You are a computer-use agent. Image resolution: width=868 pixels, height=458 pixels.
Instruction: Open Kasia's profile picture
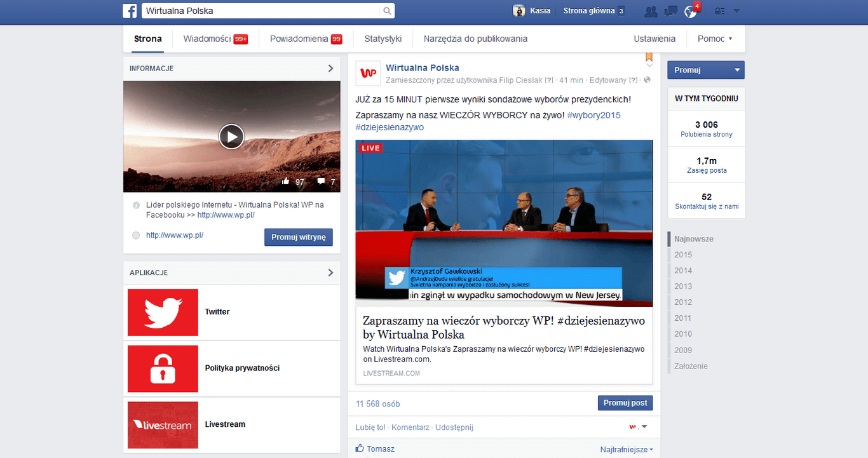[519, 11]
